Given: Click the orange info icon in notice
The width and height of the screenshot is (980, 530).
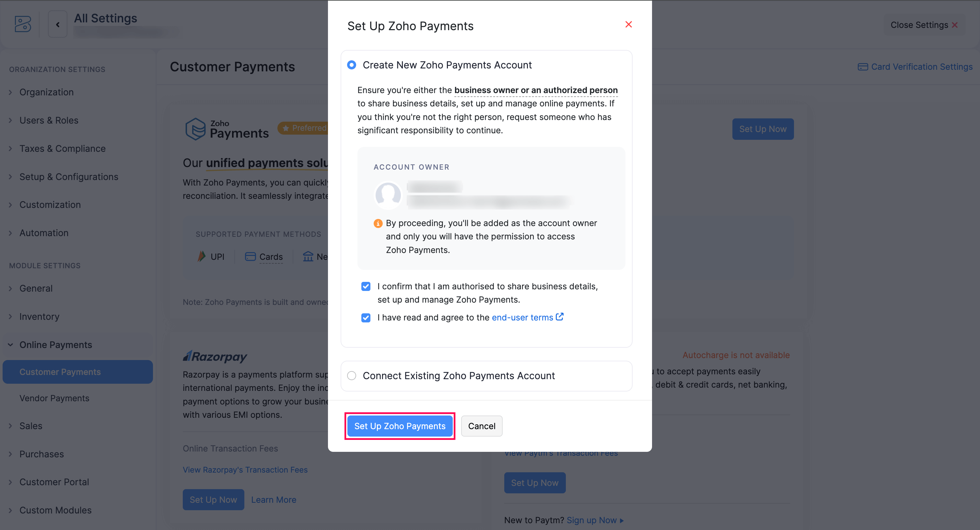Looking at the screenshot, I should (x=378, y=223).
